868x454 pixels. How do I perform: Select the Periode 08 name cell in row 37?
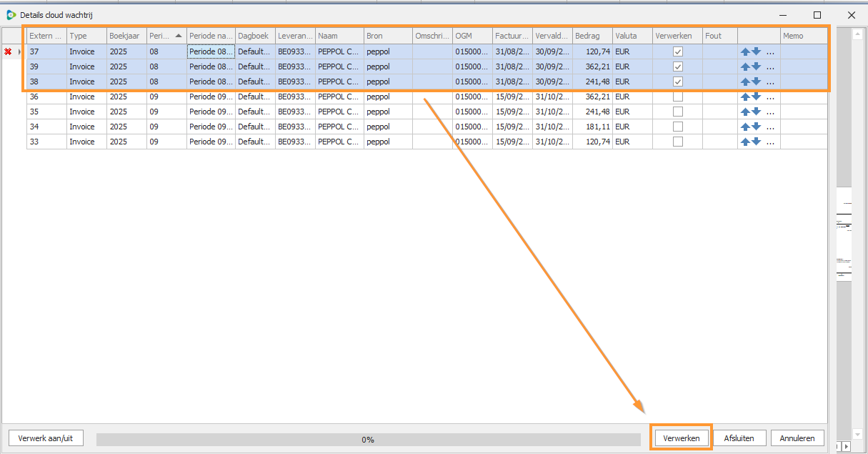click(211, 51)
